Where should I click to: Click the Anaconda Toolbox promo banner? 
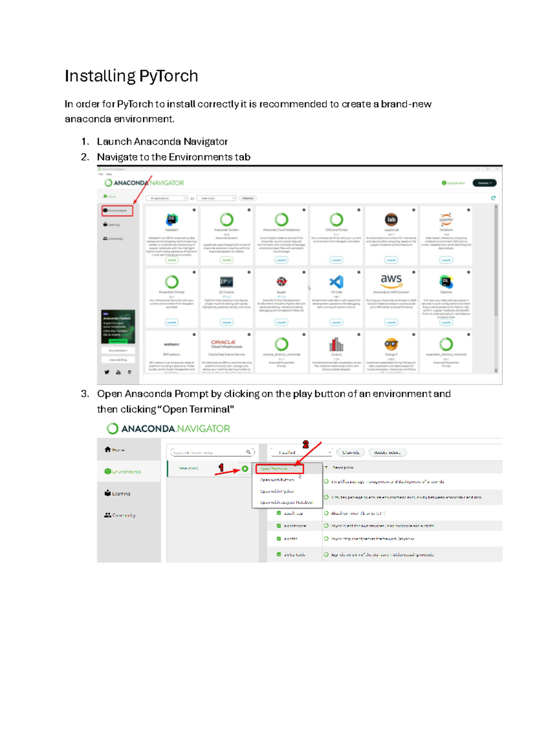point(118,327)
